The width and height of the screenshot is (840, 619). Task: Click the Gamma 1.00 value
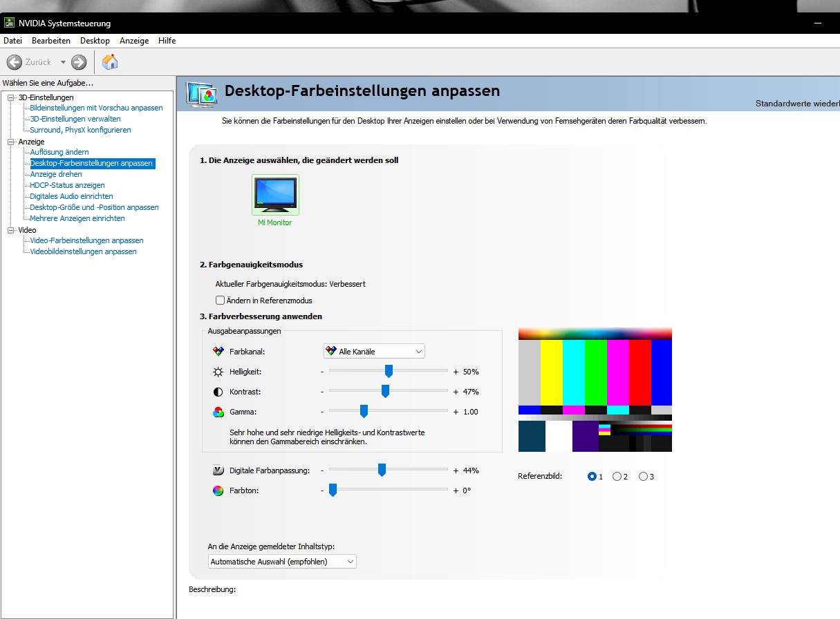(x=471, y=412)
